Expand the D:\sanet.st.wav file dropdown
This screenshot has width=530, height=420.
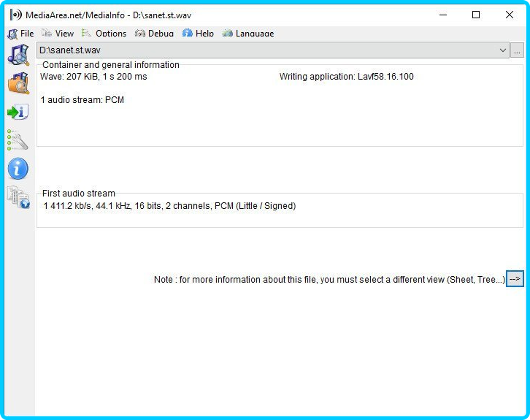pyautogui.click(x=502, y=50)
